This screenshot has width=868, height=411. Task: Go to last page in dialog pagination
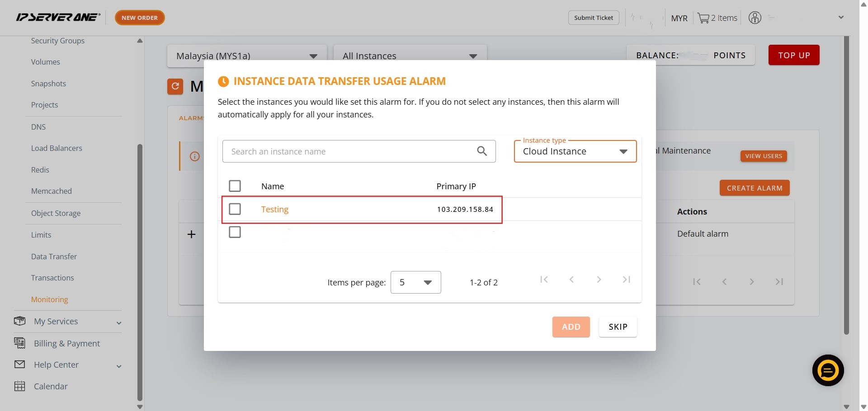coord(626,280)
